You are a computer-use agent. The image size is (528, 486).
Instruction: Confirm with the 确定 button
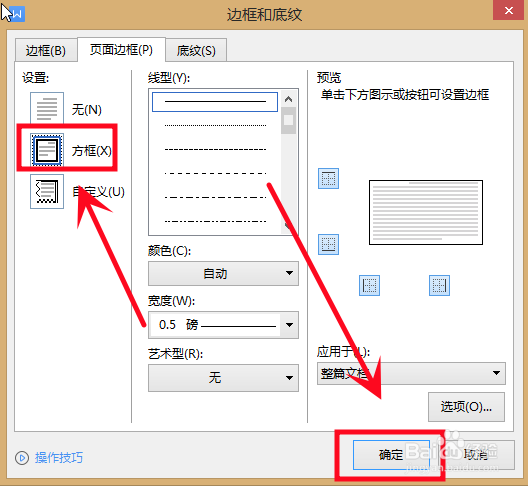391,455
